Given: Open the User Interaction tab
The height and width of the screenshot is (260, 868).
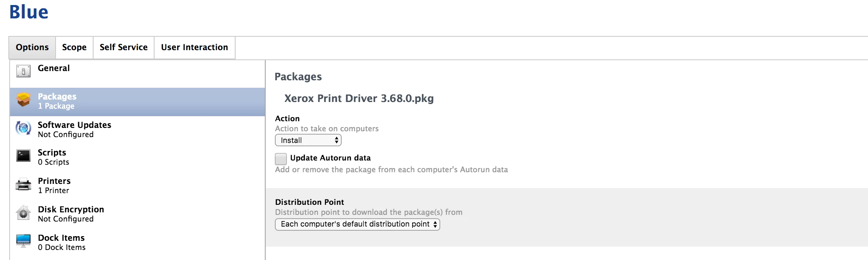Looking at the screenshot, I should 195,48.
